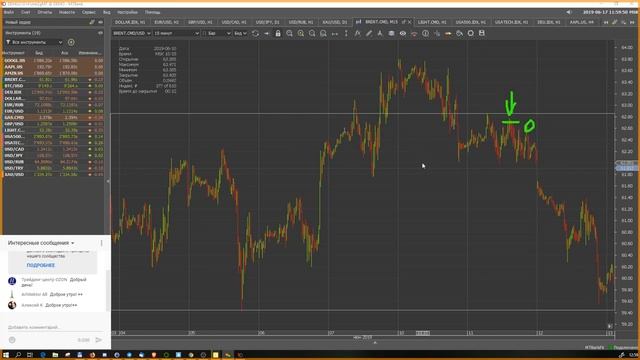Open the 15-minute timeframe dropdown

click(x=177, y=33)
